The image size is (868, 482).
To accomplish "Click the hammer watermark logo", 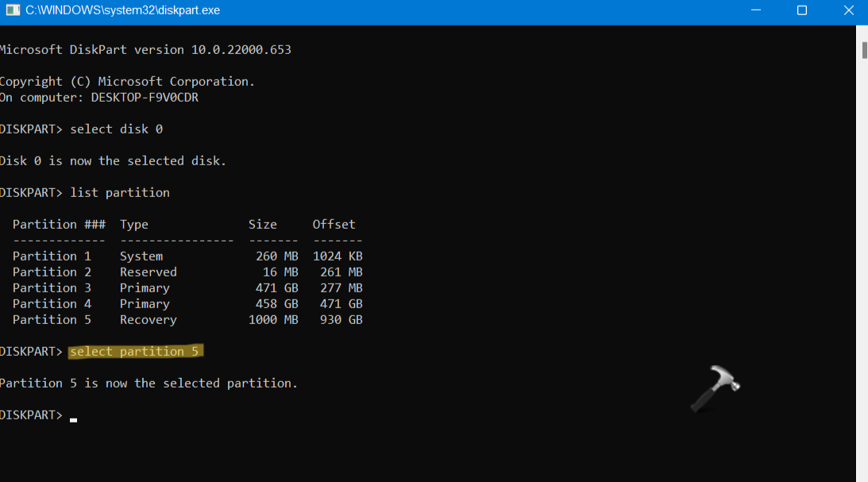I will (x=714, y=388).
